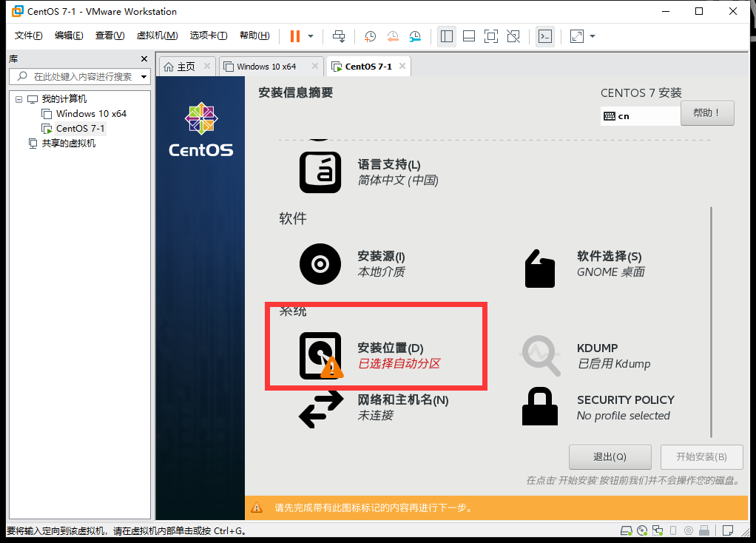Maximize the VMware Workstation window
Image resolution: width=756 pixels, height=543 pixels.
click(x=699, y=11)
